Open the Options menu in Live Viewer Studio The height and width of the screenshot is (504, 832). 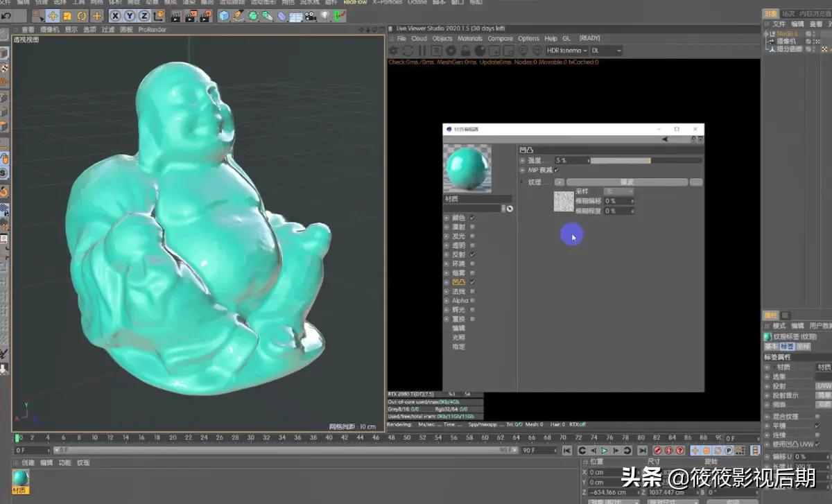click(528, 38)
